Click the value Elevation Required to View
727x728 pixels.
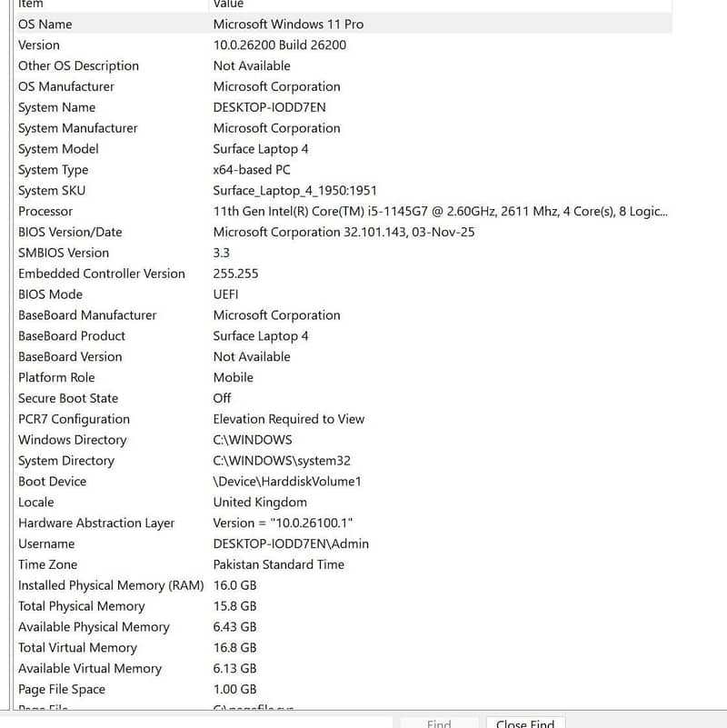[289, 420]
